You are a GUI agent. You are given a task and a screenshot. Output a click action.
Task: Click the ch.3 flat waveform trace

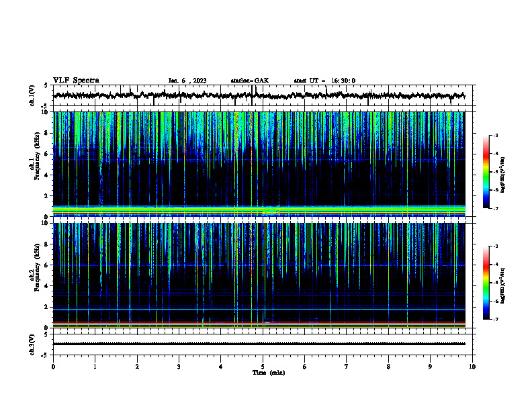coord(259,344)
